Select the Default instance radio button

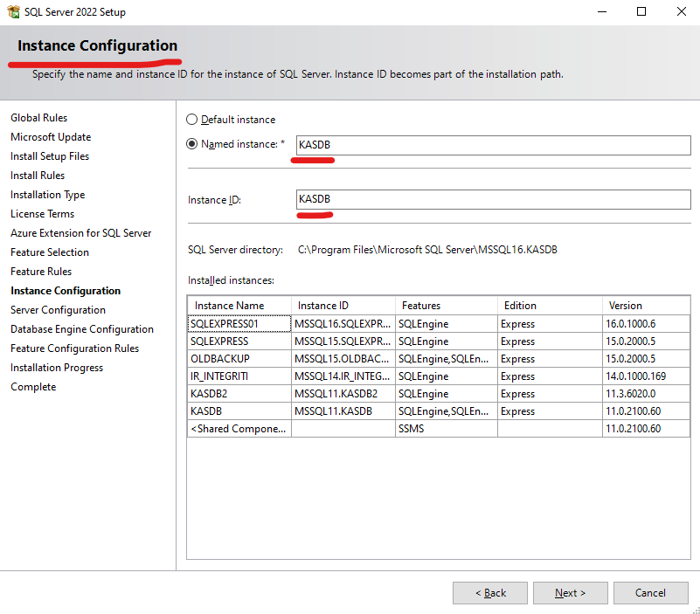pos(192,120)
